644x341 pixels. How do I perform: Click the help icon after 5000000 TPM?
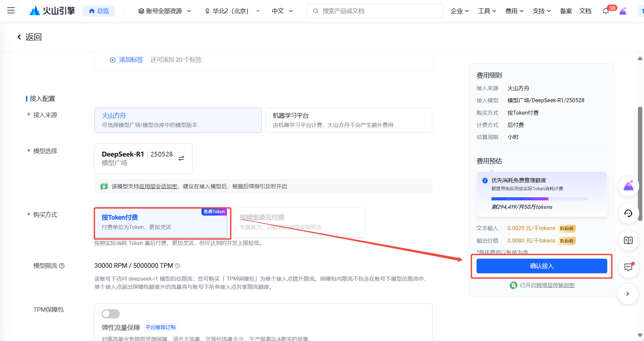178,266
